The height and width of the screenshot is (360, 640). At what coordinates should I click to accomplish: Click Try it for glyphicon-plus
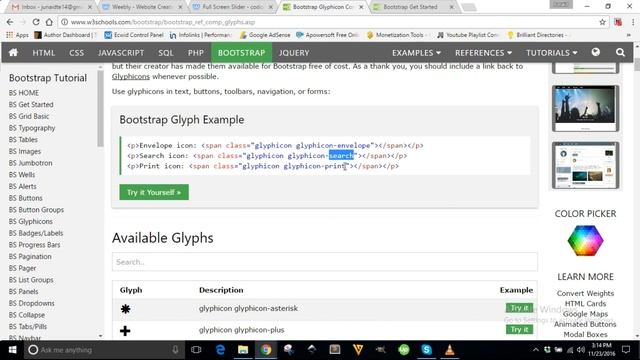519,329
